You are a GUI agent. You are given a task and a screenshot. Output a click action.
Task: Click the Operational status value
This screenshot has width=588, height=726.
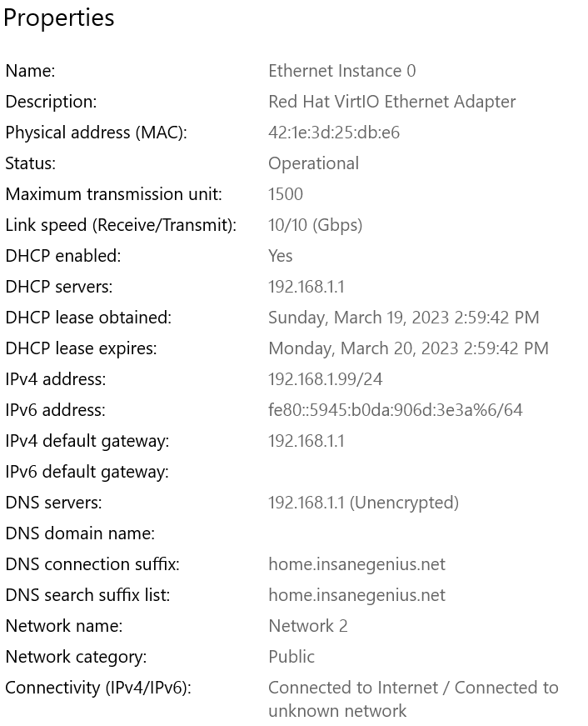(x=313, y=163)
